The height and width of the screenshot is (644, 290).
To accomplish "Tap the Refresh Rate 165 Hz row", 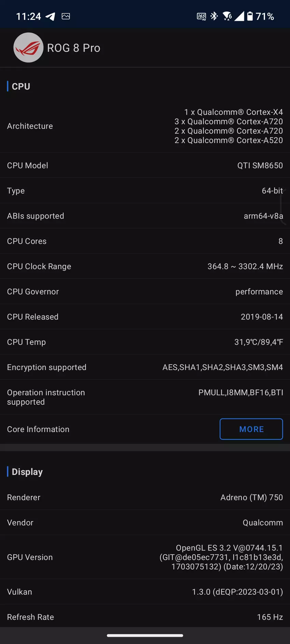I will coord(145,617).
